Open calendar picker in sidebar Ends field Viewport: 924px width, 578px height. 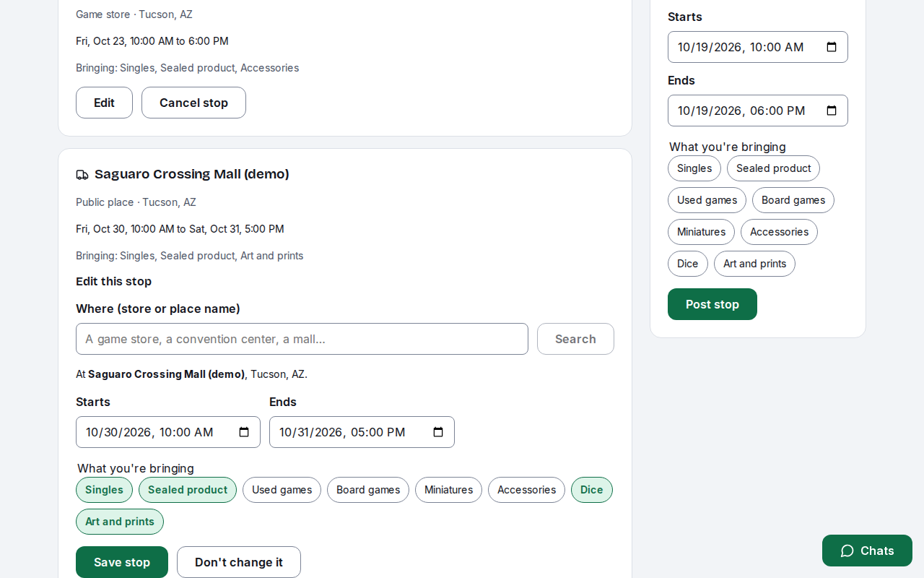(832, 111)
